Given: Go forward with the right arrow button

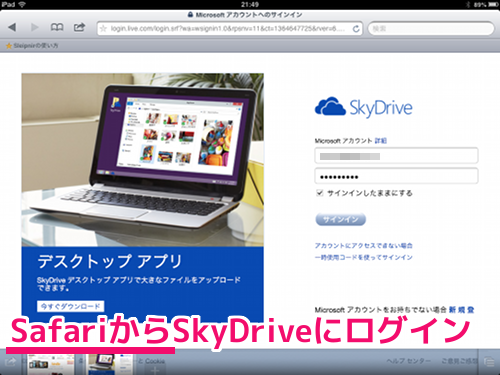Looking at the screenshot, I should coord(34,27).
